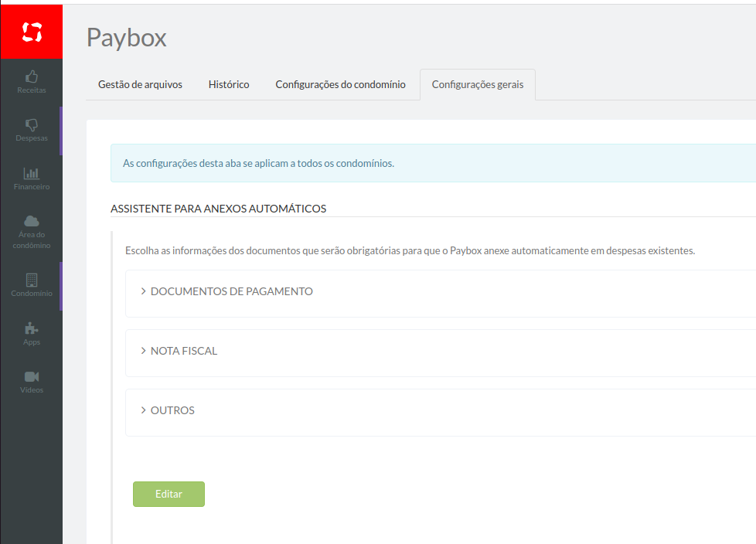The width and height of the screenshot is (756, 544).
Task: Click the 'Escolha as informações dos documentos' description
Action: point(410,250)
